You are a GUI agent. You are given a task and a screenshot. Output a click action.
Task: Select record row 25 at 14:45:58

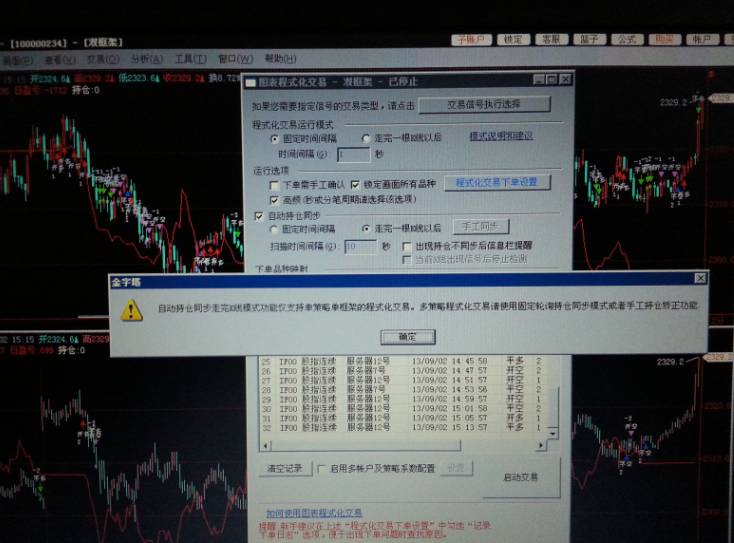pyautogui.click(x=402, y=361)
